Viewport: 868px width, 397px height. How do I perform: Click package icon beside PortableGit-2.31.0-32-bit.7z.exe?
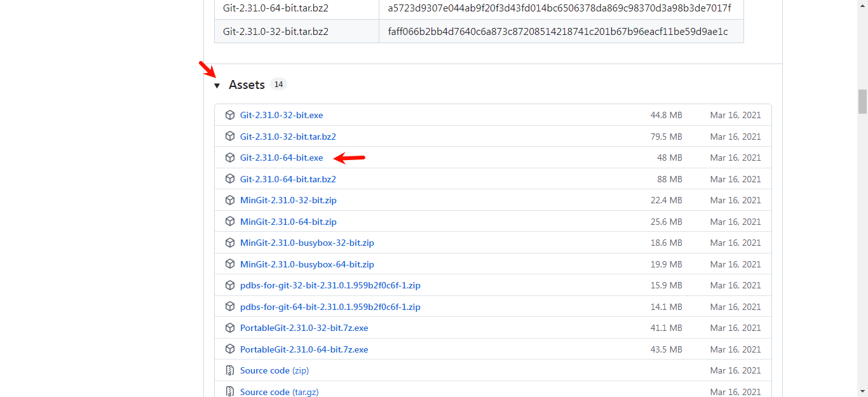click(x=230, y=328)
